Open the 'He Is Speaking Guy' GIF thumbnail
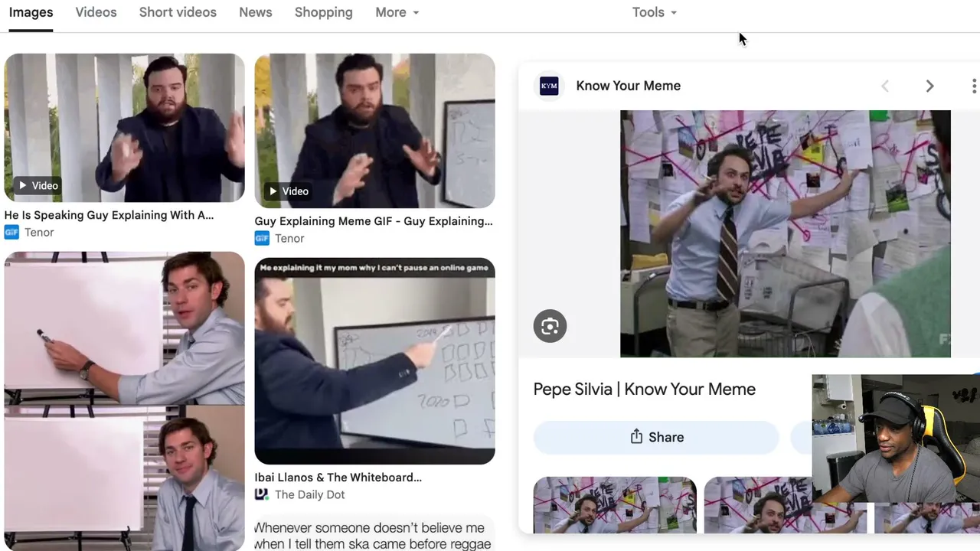This screenshot has height=551, width=980. point(125,128)
